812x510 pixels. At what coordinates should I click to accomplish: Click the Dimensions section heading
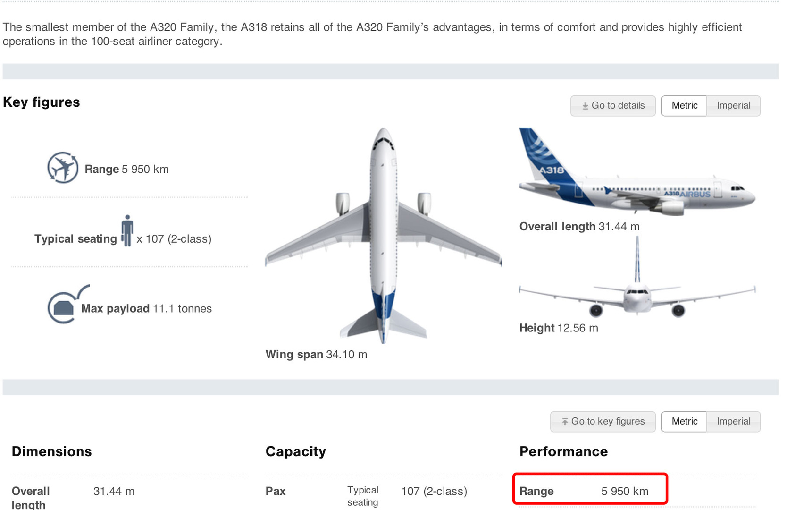[x=52, y=451]
